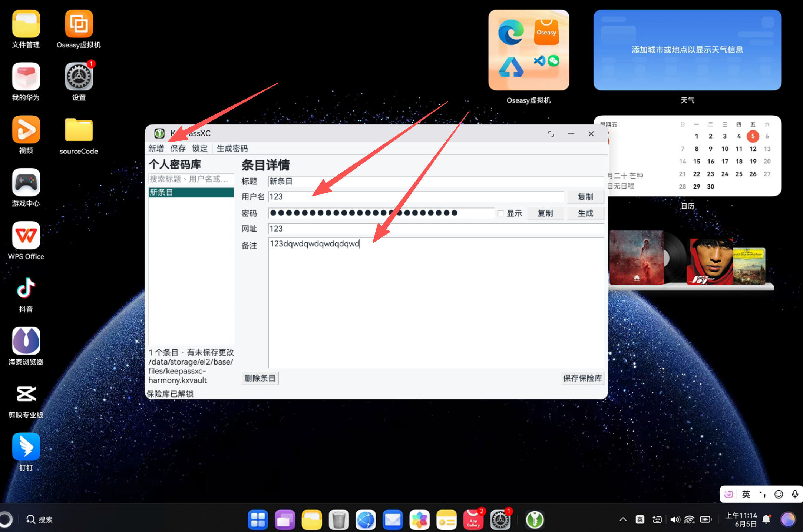
Task: Click the red nebula album cover in the music widget
Action: coord(637,257)
